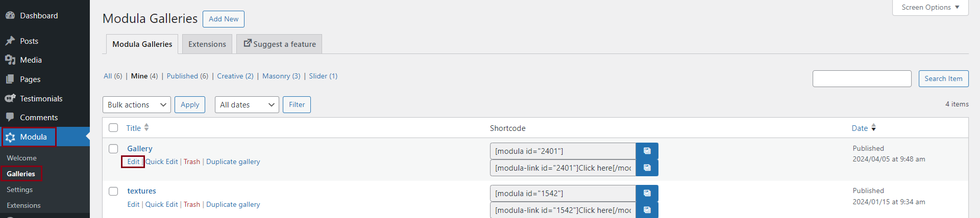Open the Bulk actions dropdown

click(x=136, y=105)
